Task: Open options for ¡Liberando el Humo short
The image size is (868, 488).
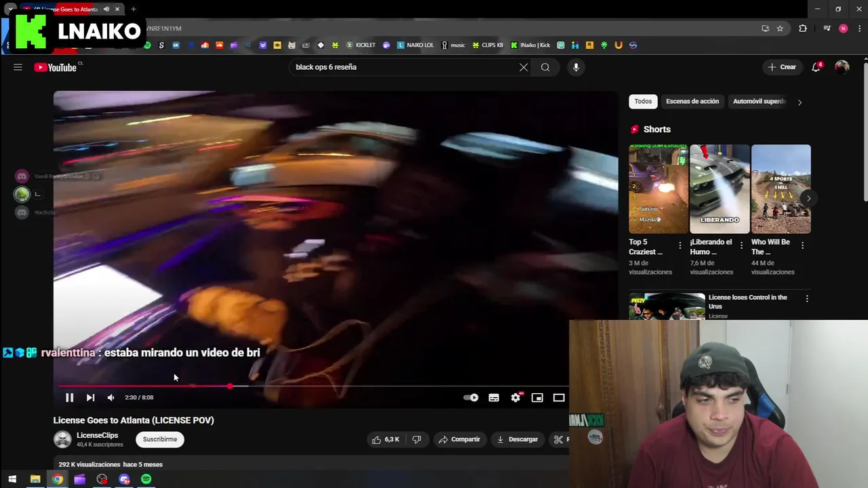Action: coord(741,245)
